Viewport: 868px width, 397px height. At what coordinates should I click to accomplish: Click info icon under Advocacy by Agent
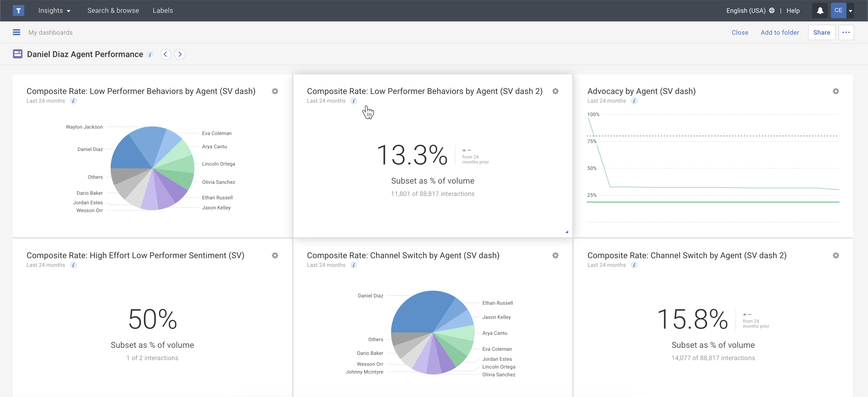634,101
